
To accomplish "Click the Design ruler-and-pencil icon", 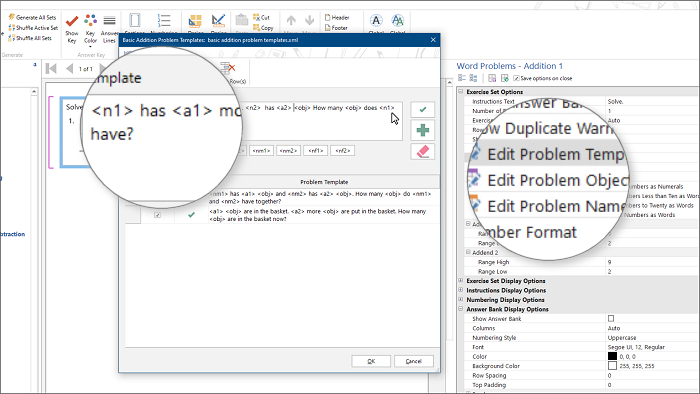I will coord(218,21).
